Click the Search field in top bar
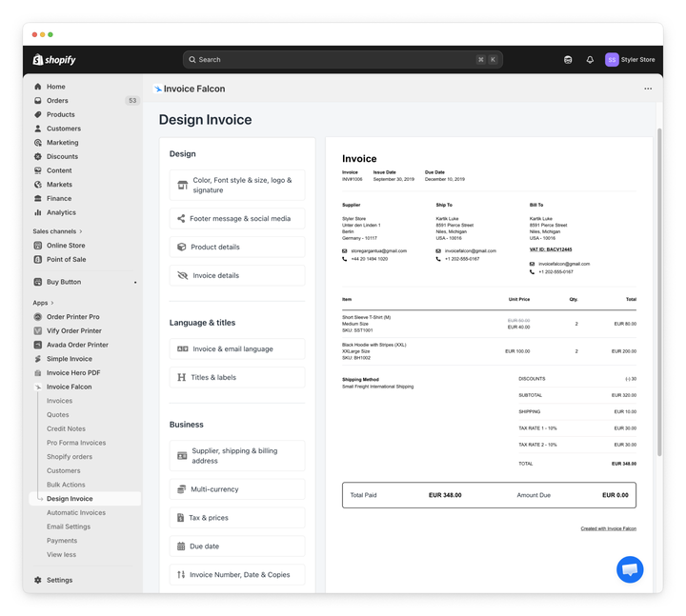The height and width of the screenshot is (616, 686). point(343,60)
